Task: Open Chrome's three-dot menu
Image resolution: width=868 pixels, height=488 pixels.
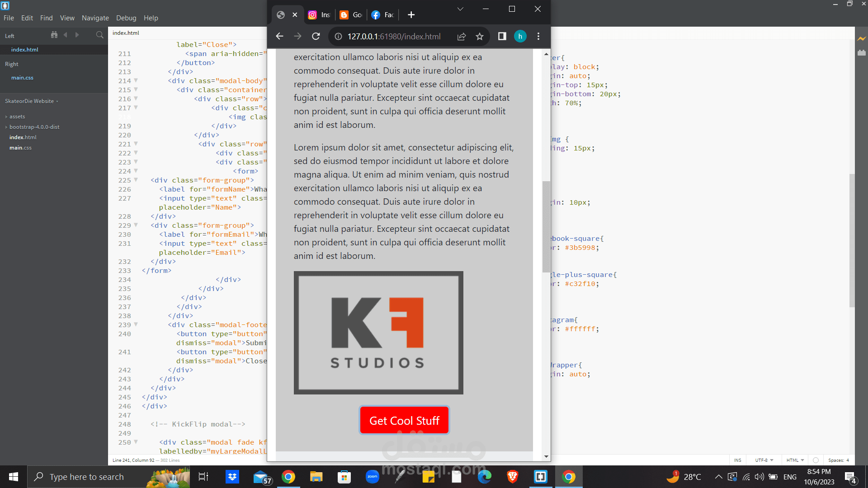Action: click(x=538, y=36)
